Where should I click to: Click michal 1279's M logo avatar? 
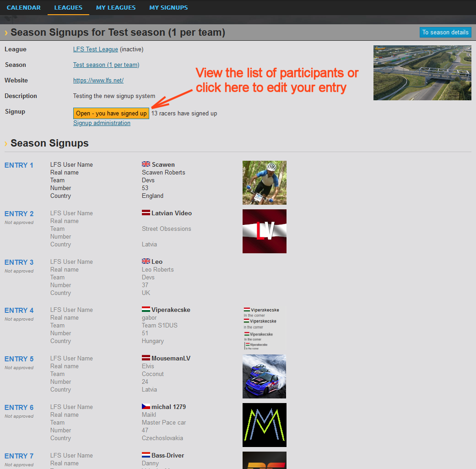pos(265,425)
